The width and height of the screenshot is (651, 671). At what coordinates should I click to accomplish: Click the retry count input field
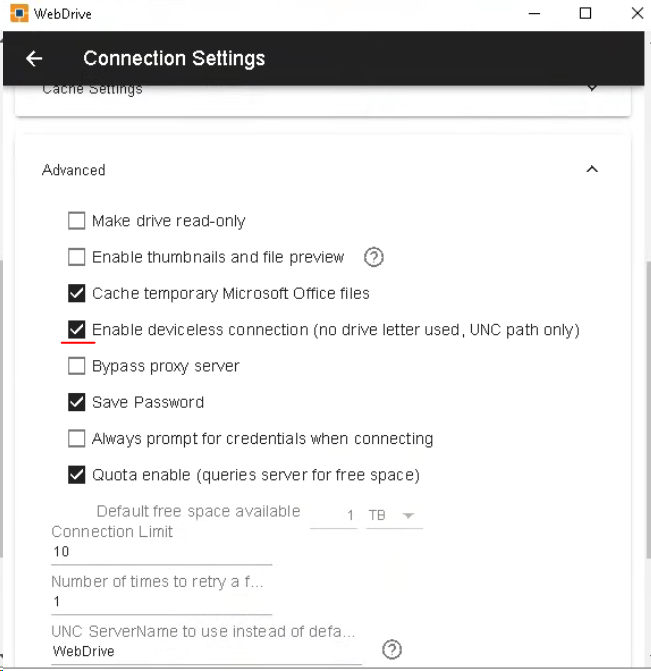coord(160,602)
